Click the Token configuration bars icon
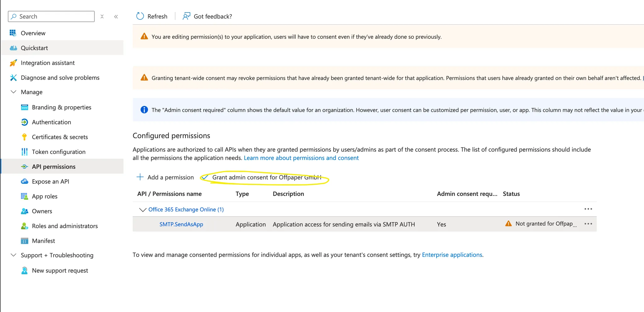 pos(25,152)
